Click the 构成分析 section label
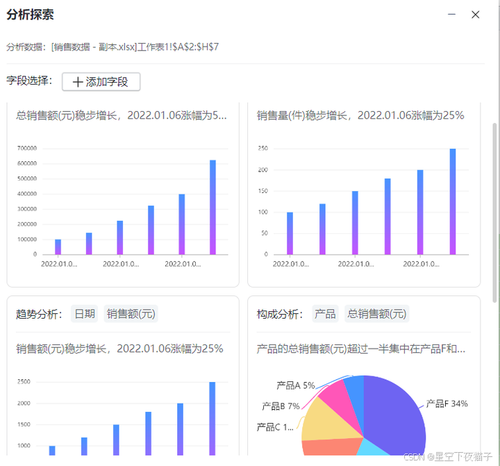 click(x=280, y=314)
